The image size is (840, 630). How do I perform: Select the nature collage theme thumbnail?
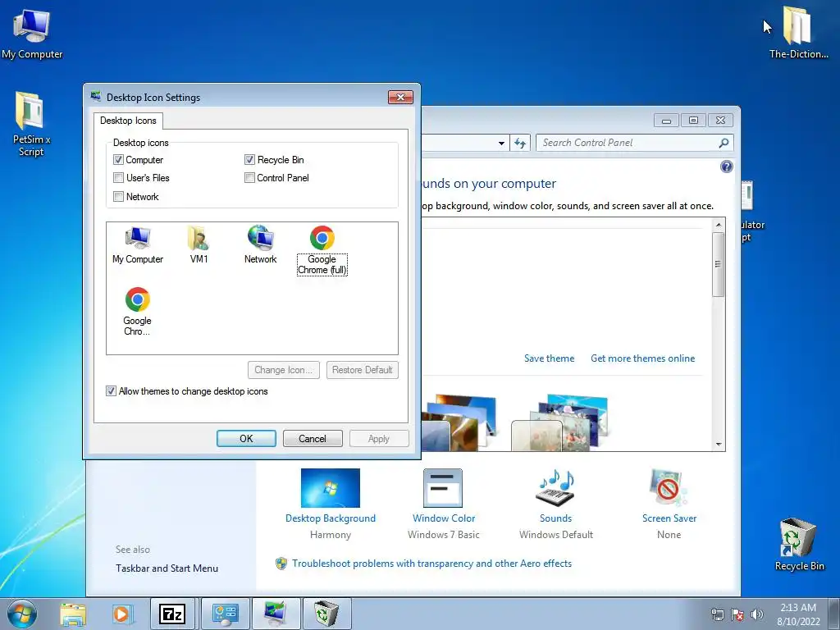tap(561, 423)
